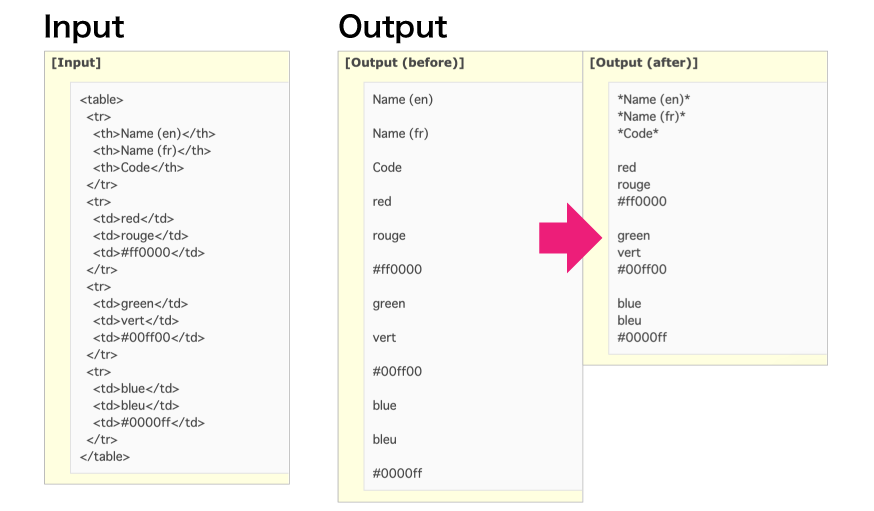Select the [Input] panel label
The height and width of the screenshot is (511, 874).
point(76,62)
